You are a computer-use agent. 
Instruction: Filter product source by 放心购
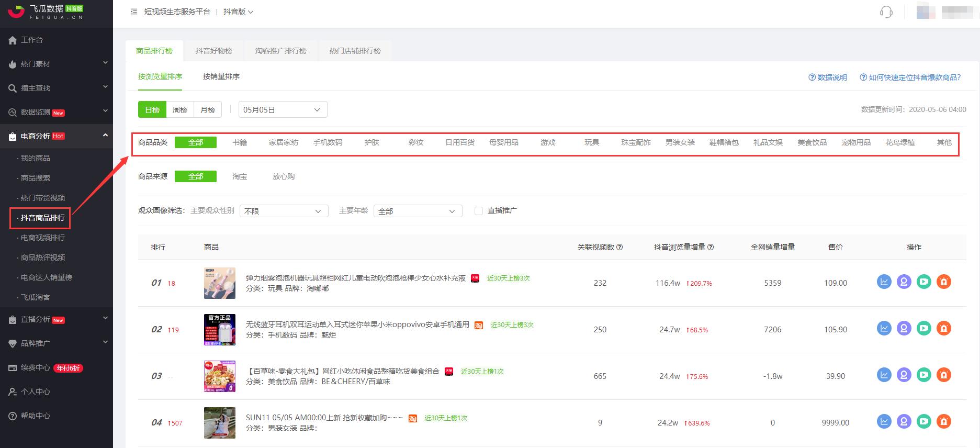coord(284,176)
